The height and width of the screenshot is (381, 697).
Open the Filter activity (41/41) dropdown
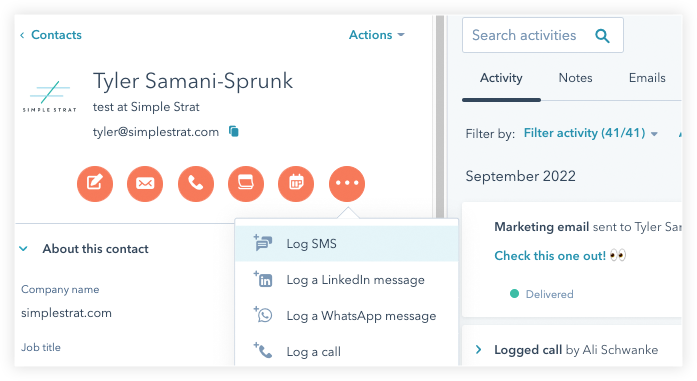click(x=591, y=133)
